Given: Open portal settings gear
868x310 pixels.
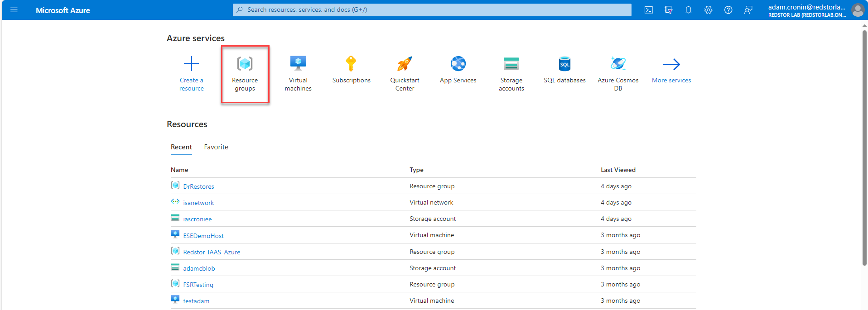Looking at the screenshot, I should point(709,10).
